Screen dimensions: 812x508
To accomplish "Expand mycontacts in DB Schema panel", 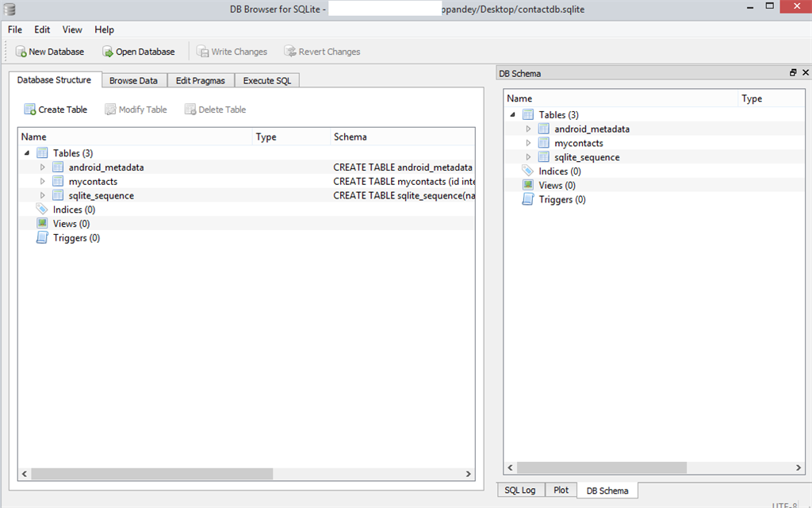I will click(528, 143).
